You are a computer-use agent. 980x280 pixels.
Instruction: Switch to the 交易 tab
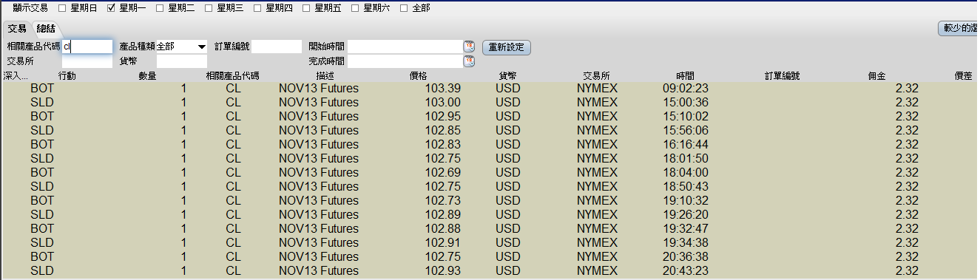tap(18, 29)
